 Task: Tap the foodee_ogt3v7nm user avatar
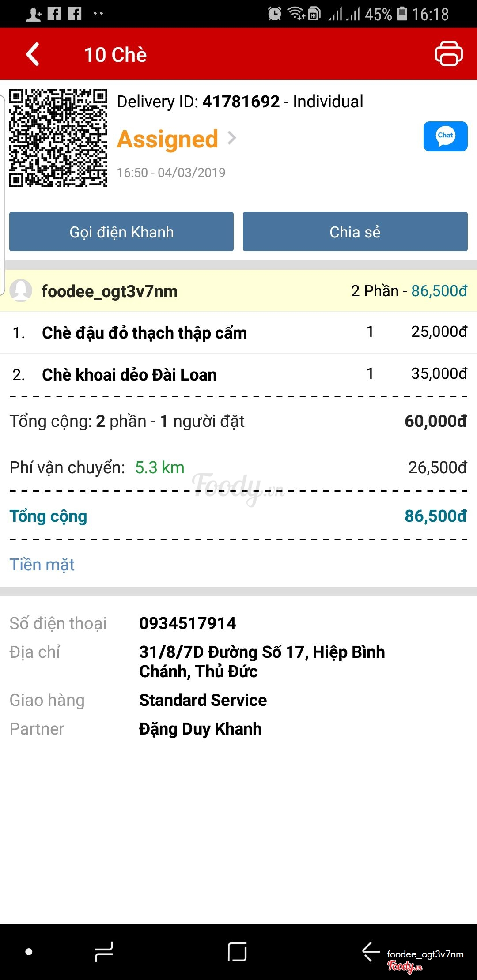(21, 290)
